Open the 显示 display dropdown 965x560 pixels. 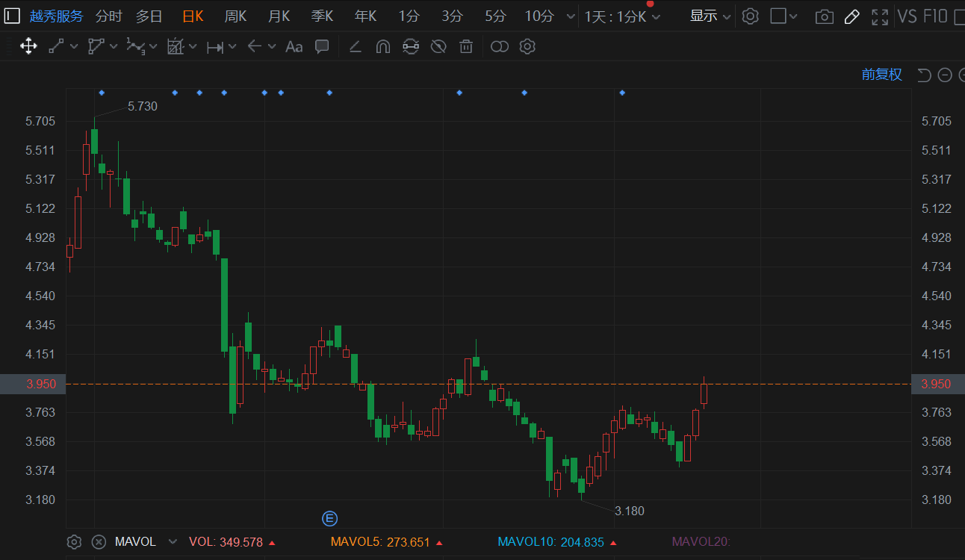click(x=710, y=16)
